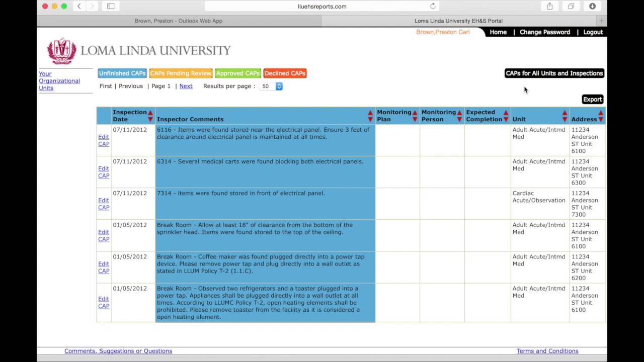Sort Inspection Date descending with the down arrow
The height and width of the screenshot is (362, 644).
click(150, 120)
